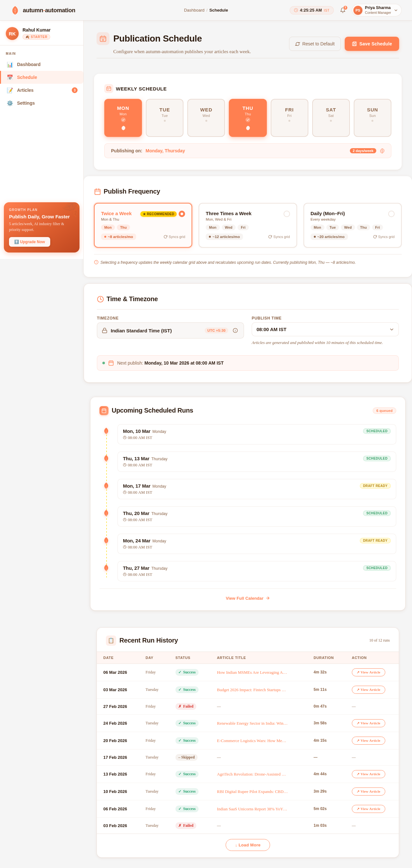This screenshot has height=868, width=412.
Task: Open Schedule from the sidebar
Action: tap(42, 77)
